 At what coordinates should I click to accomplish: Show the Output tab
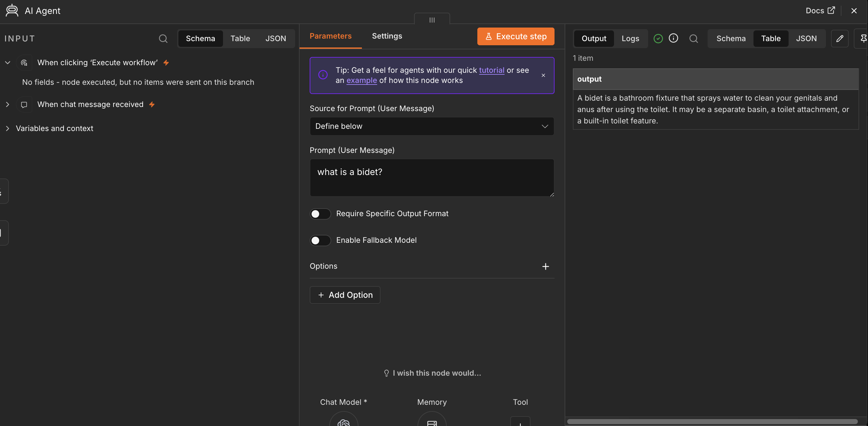tap(594, 38)
